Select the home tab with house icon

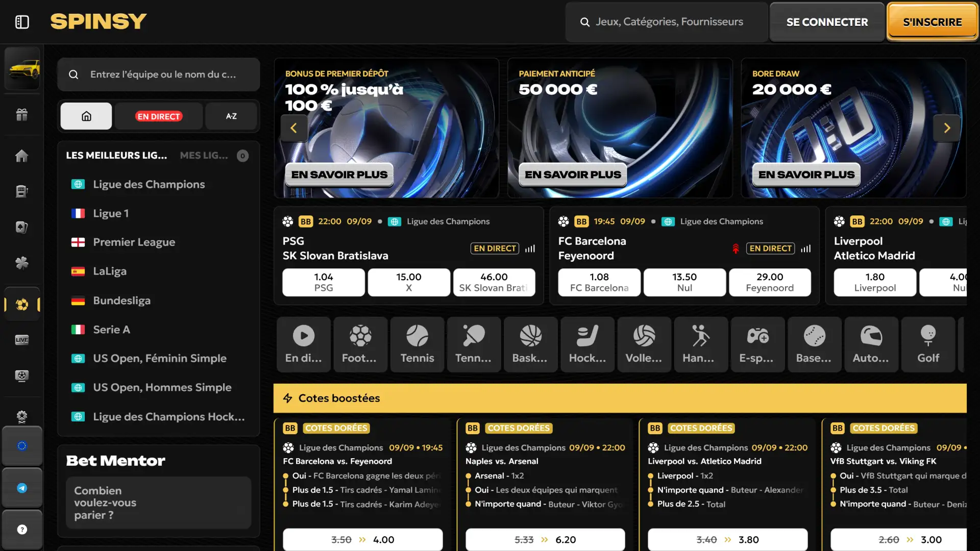(x=86, y=116)
